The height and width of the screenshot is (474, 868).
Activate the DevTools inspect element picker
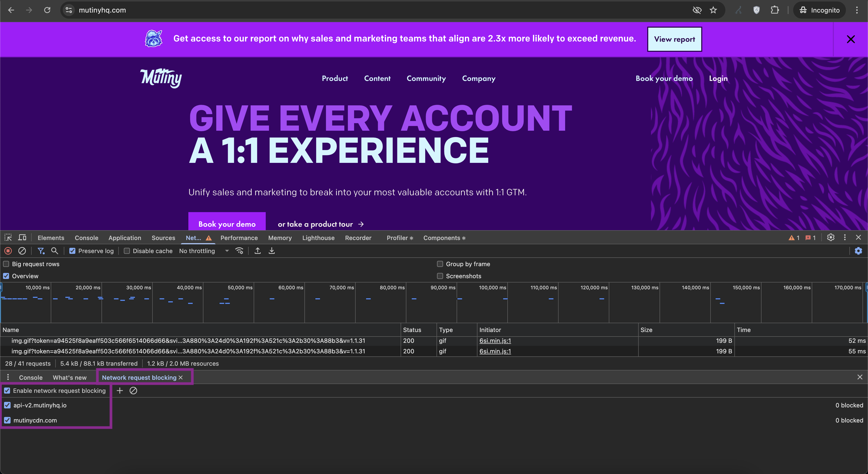[x=8, y=237]
